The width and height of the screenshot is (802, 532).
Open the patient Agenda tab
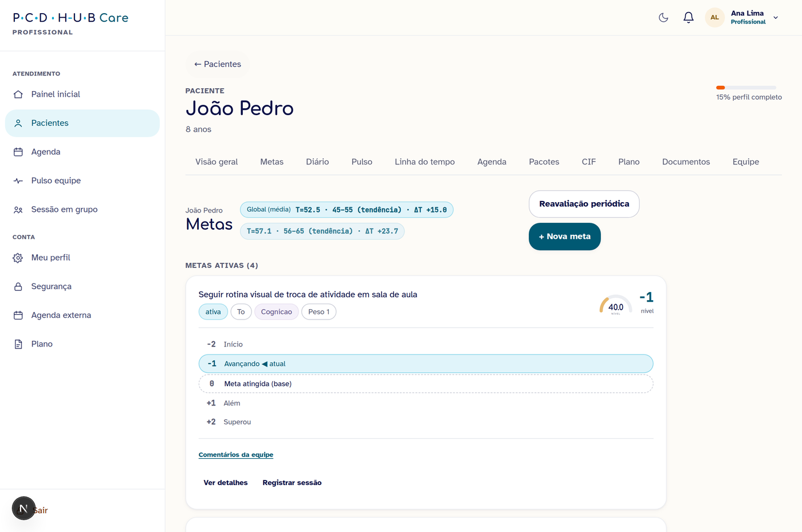492,162
